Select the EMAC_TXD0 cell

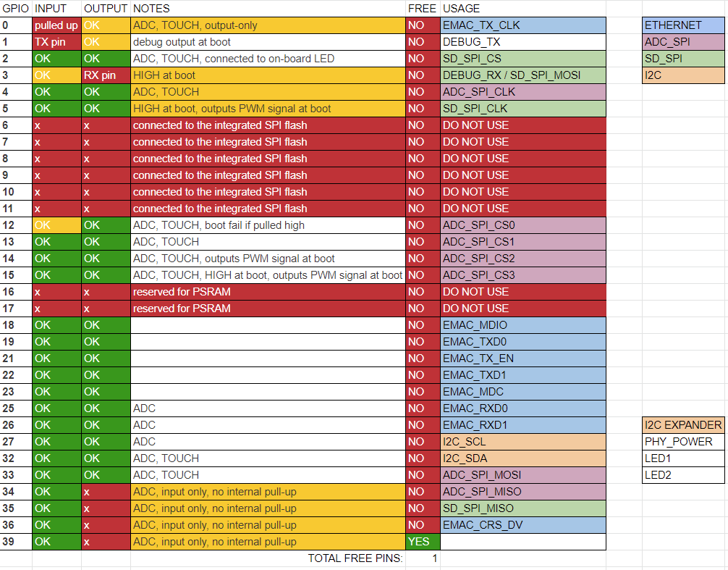pos(522,342)
